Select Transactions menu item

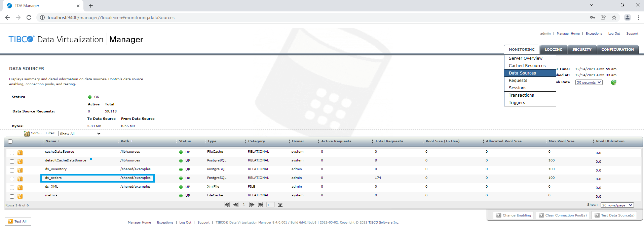pyautogui.click(x=530, y=95)
